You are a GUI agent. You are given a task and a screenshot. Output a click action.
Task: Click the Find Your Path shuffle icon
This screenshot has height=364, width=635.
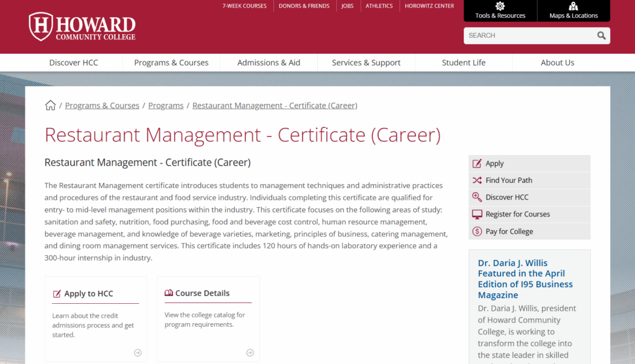477,180
